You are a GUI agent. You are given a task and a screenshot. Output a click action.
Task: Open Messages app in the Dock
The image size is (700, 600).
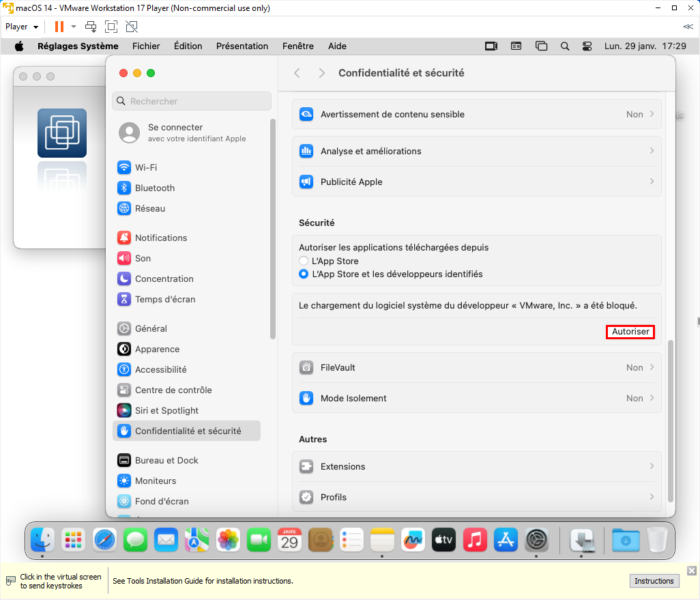135,540
